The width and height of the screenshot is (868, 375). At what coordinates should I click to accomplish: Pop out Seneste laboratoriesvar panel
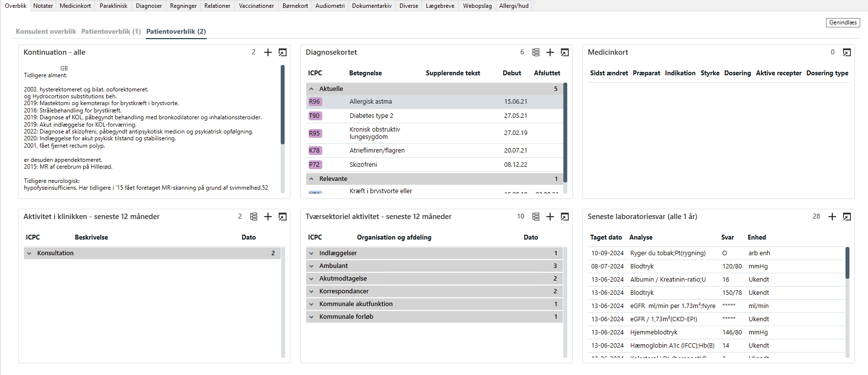[847, 217]
